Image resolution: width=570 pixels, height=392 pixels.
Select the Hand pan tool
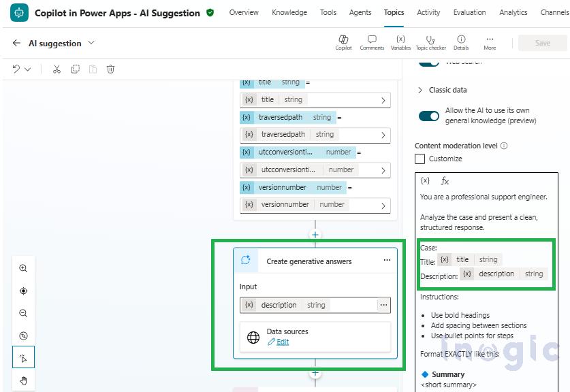(23, 380)
